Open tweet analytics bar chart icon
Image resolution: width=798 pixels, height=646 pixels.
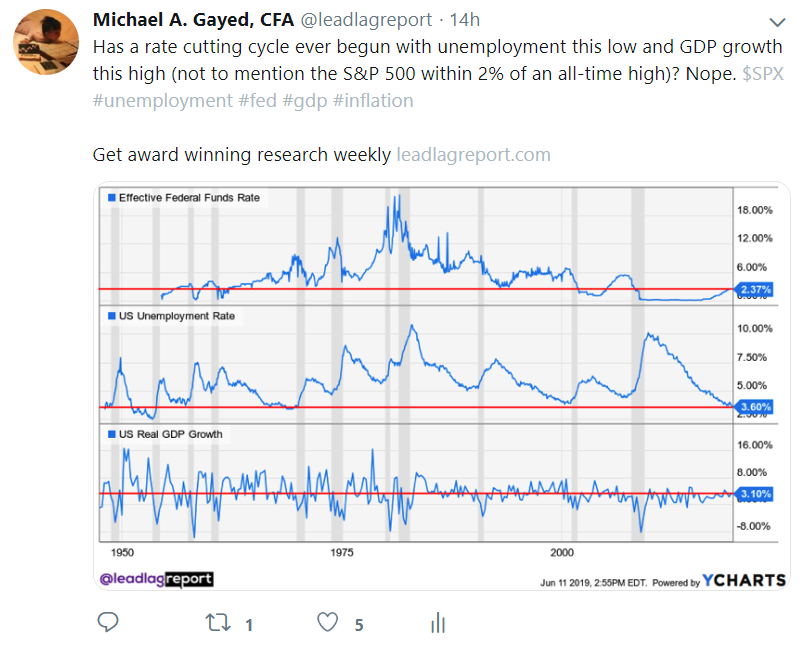[437, 623]
